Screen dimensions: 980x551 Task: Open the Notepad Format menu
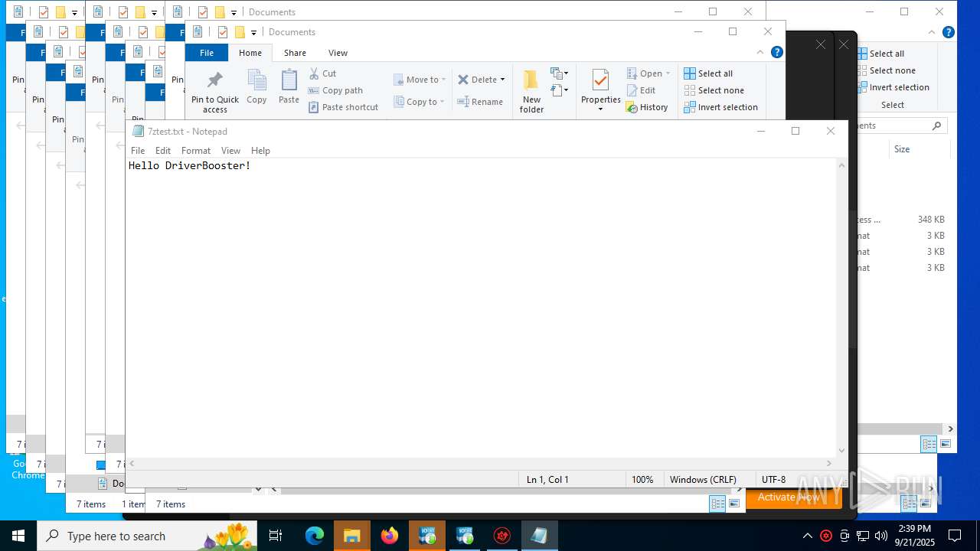196,151
